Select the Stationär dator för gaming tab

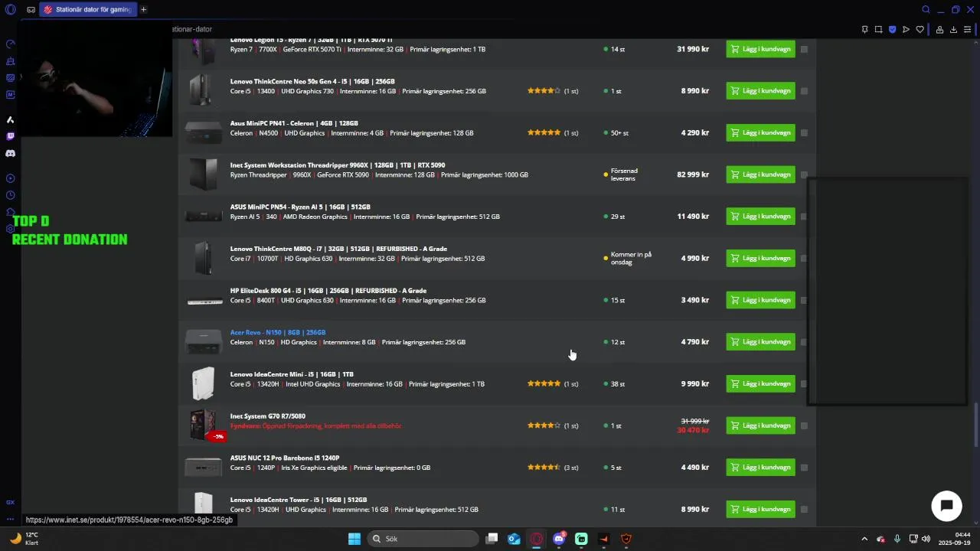point(87,10)
